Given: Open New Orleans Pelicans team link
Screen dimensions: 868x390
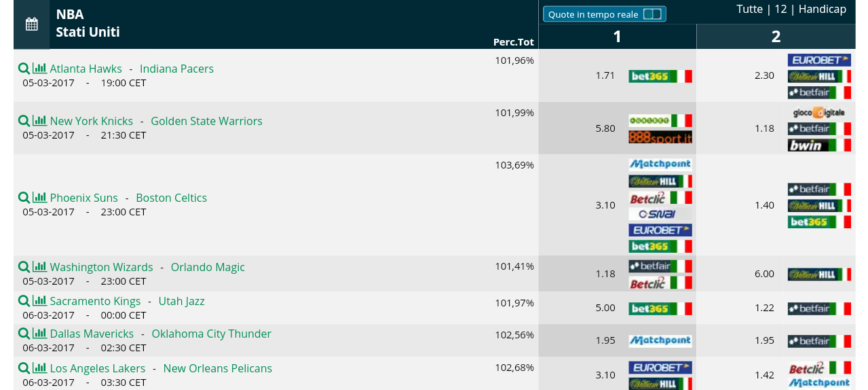Looking at the screenshot, I should coord(218,368).
